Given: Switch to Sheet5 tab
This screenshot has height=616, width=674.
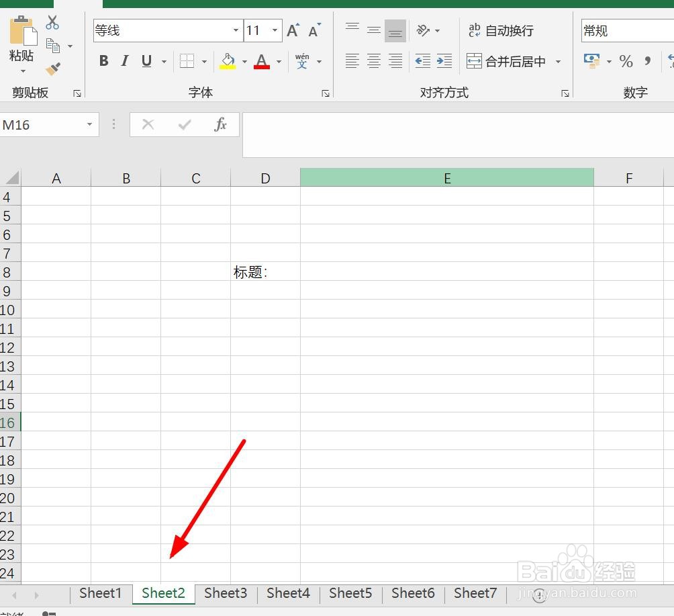Looking at the screenshot, I should 350,593.
